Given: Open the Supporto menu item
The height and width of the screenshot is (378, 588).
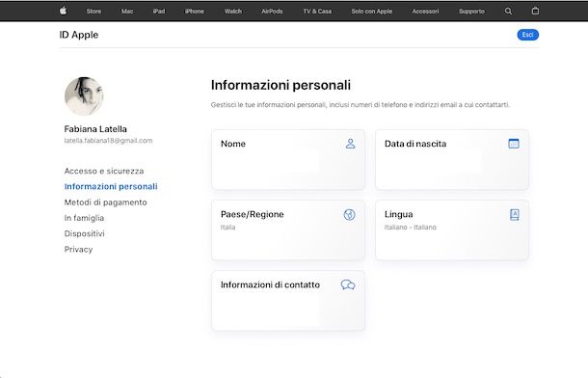Looking at the screenshot, I should 471,12.
